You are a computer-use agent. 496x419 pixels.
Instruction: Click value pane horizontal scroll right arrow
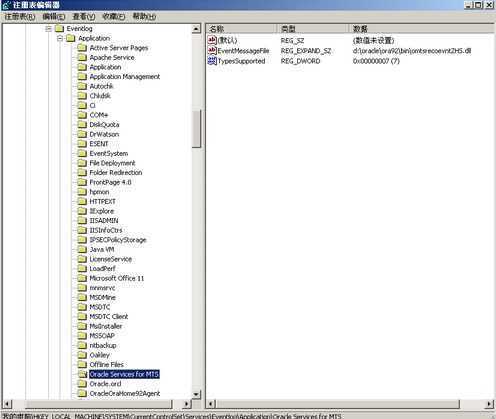point(489,404)
